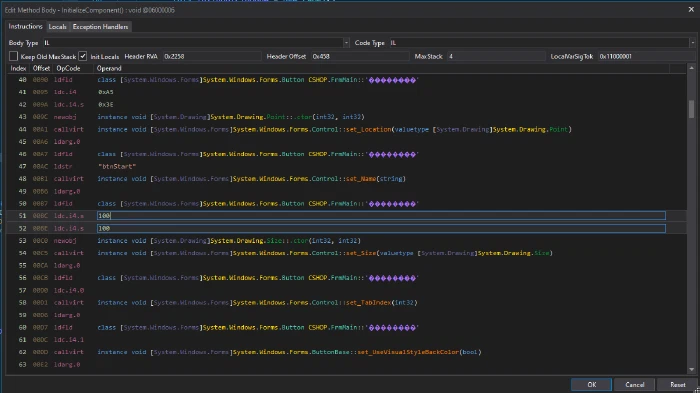700x393 pixels.
Task: Open the Locals tab
Action: (57, 27)
